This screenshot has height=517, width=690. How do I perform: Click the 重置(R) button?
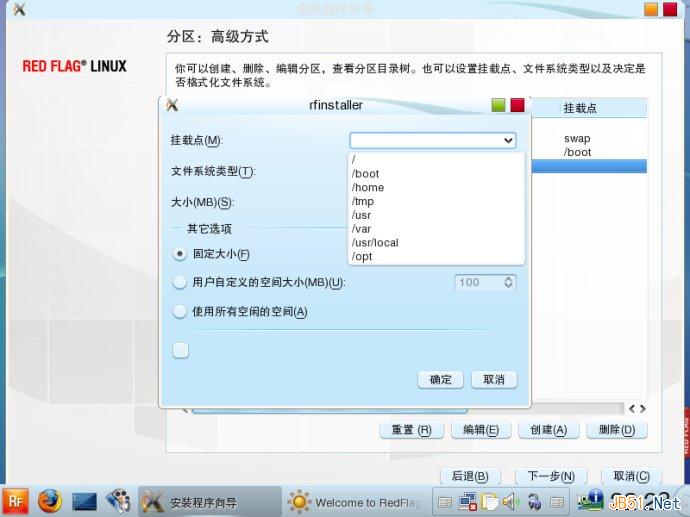(x=411, y=429)
